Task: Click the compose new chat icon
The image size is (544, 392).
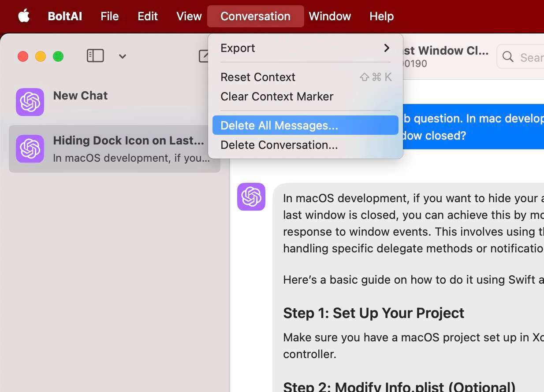Action: click(204, 56)
